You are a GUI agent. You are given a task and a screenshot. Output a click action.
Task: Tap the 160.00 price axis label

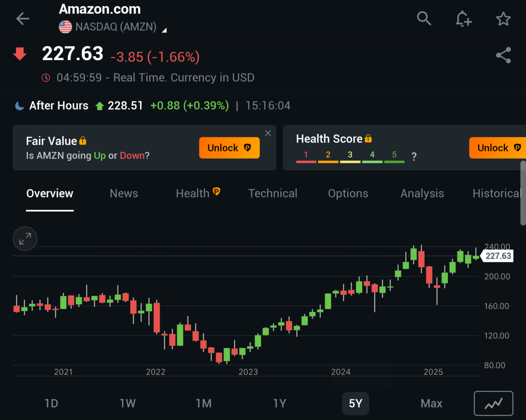click(x=497, y=306)
